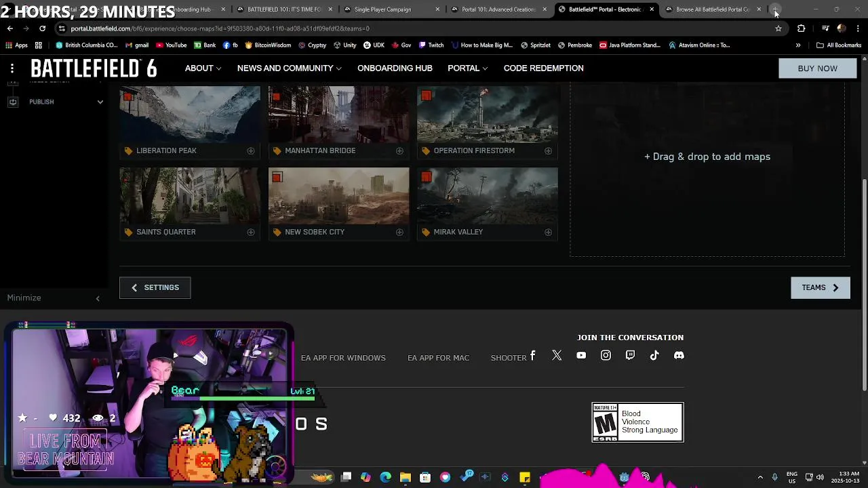Viewport: 868px width, 488px height.
Task: Add New Sobek City map with plus icon
Action: 399,232
